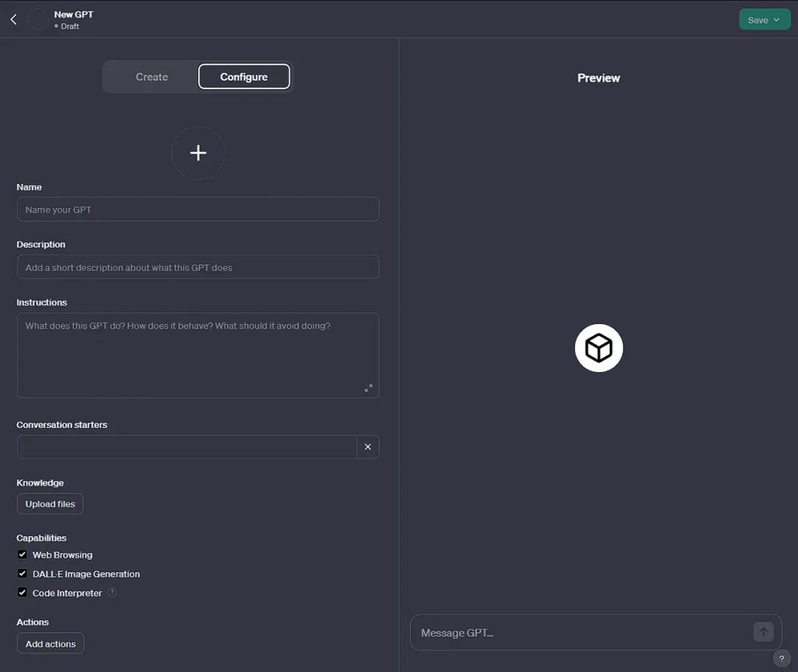Click the cube icon in Preview
This screenshot has height=672, width=798.
598,348
